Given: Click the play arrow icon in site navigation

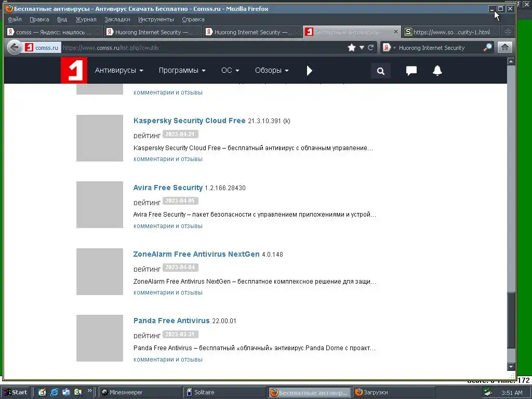Looking at the screenshot, I should [x=309, y=71].
